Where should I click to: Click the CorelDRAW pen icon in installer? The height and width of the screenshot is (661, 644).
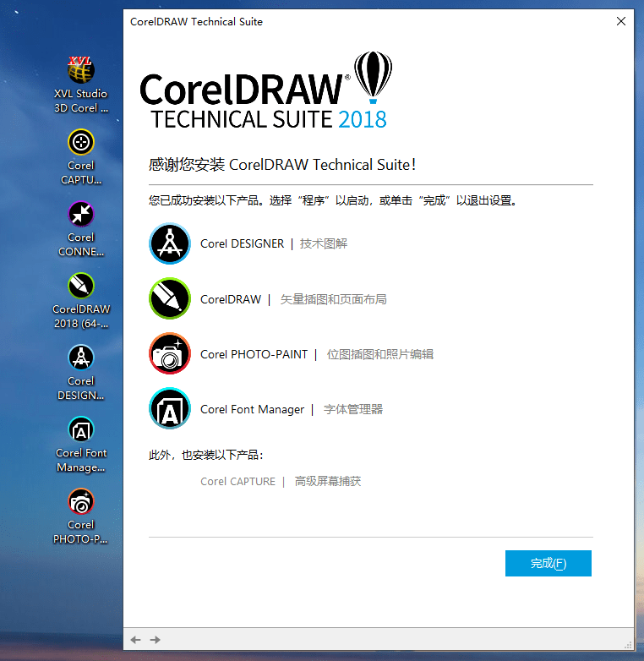pyautogui.click(x=170, y=298)
